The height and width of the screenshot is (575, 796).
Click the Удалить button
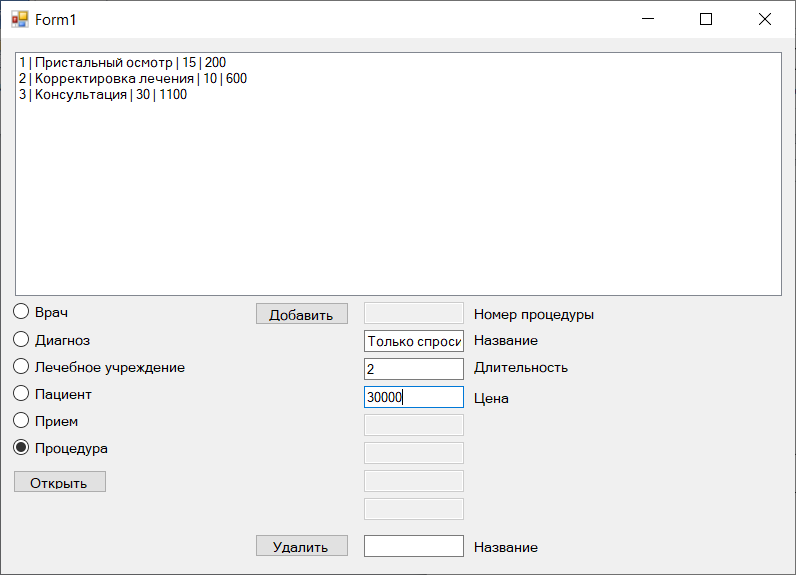coord(302,546)
